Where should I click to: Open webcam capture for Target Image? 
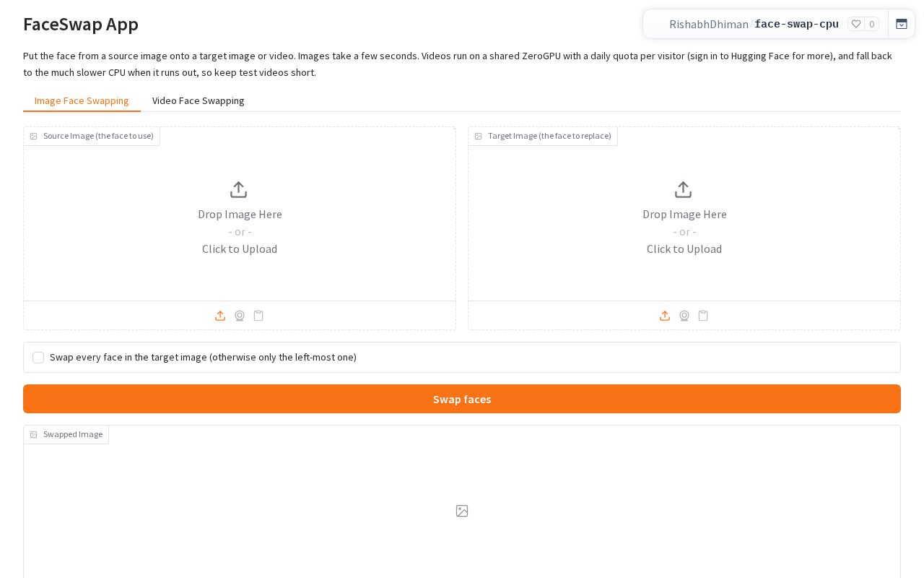(684, 316)
